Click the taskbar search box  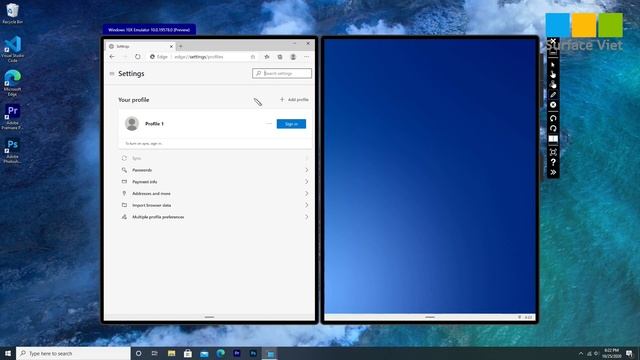(73, 353)
